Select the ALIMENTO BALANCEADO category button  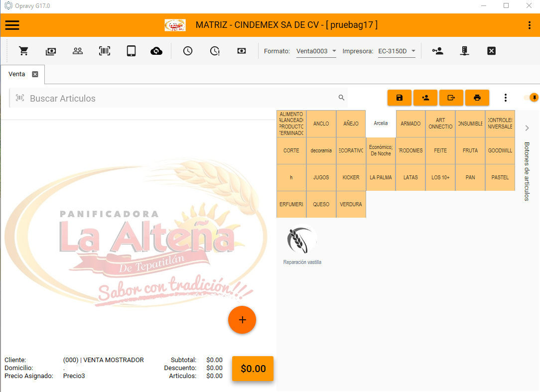pyautogui.click(x=291, y=124)
